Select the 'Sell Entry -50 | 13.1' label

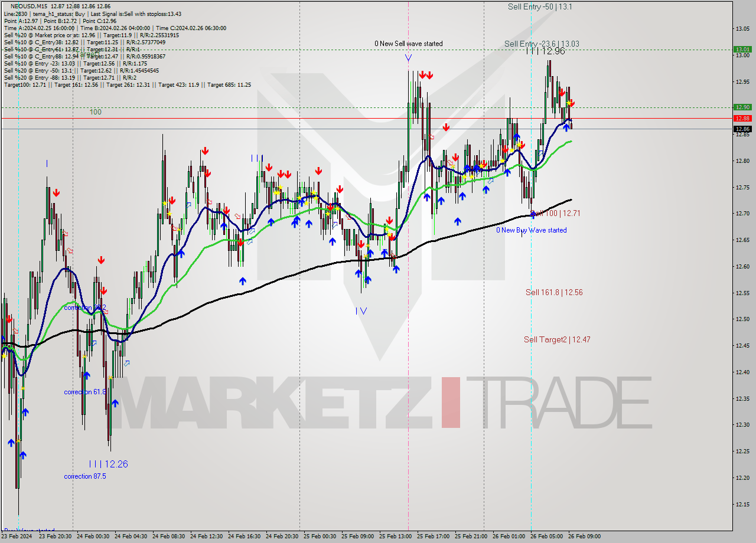[540, 6]
